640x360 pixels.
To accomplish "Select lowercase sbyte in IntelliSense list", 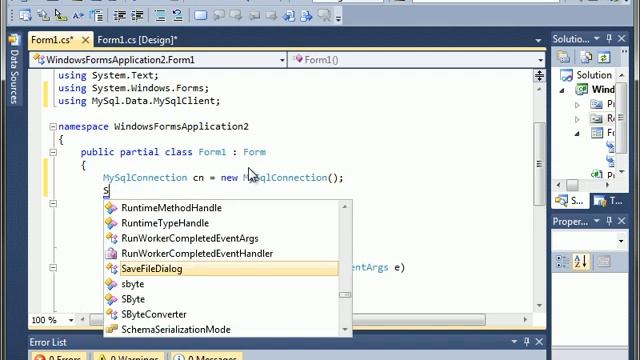I will (x=221, y=284).
